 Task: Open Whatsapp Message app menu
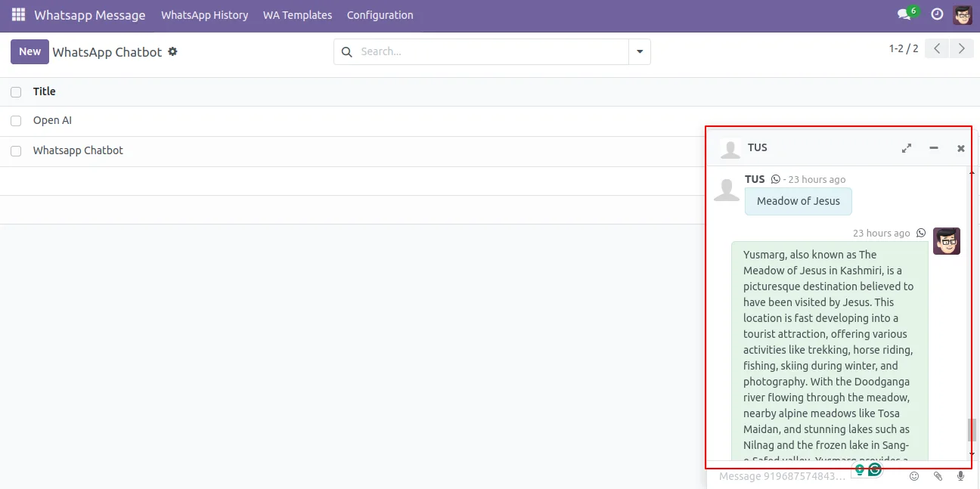pos(89,15)
